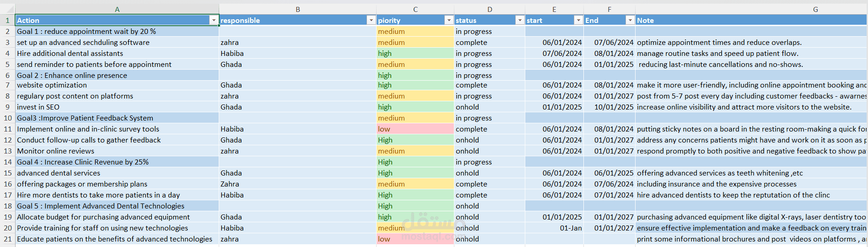Viewport: 868px width, 247px height.
Task: Select the green high priority cell in row 4
Action: 415,53
